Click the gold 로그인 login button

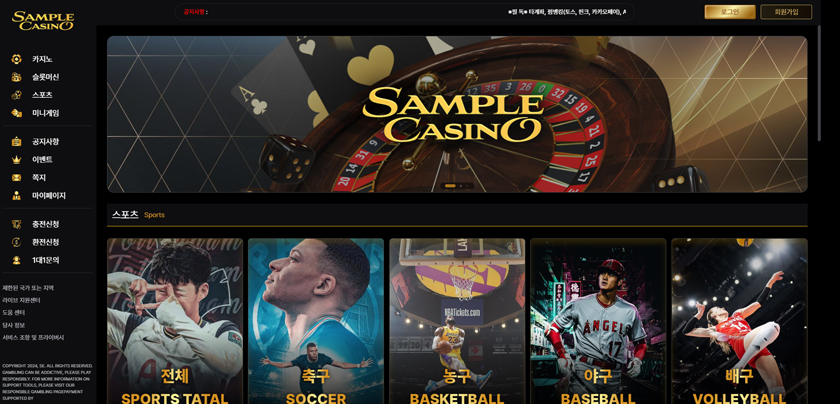click(x=730, y=12)
